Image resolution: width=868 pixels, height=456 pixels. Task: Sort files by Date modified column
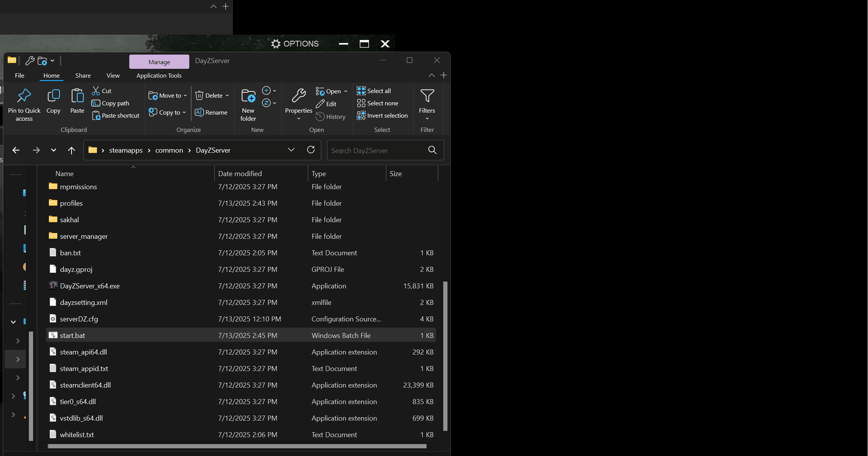point(240,173)
